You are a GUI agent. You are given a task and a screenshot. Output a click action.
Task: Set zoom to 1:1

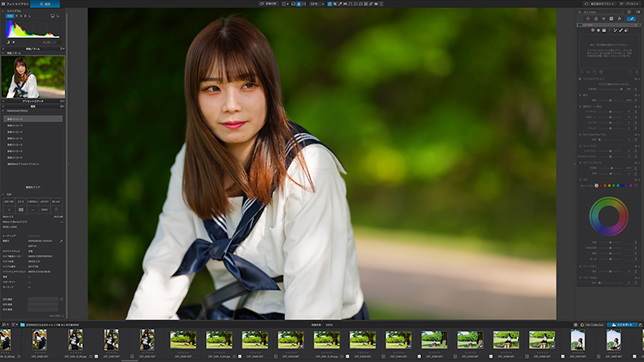point(304,4)
